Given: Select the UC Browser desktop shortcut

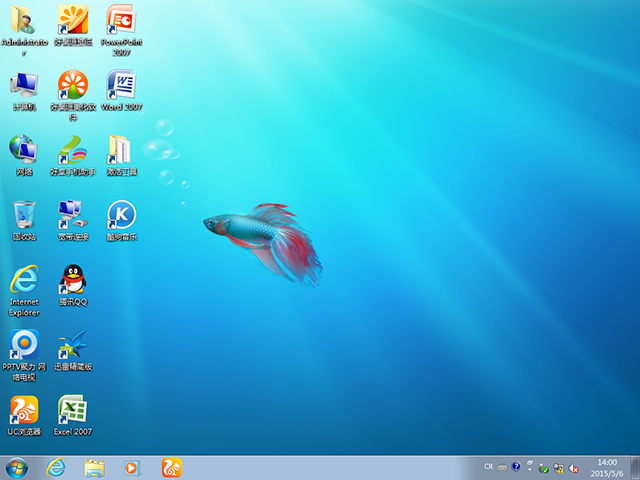Looking at the screenshot, I should [24, 410].
